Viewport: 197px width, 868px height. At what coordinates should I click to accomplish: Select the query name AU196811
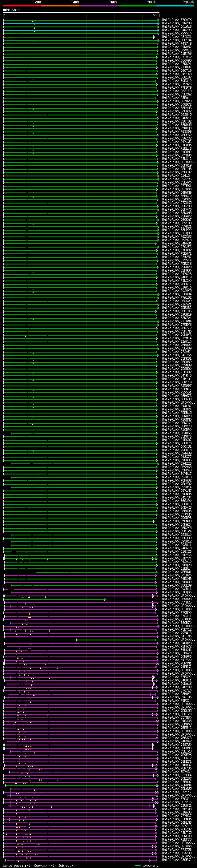[x=11, y=10]
